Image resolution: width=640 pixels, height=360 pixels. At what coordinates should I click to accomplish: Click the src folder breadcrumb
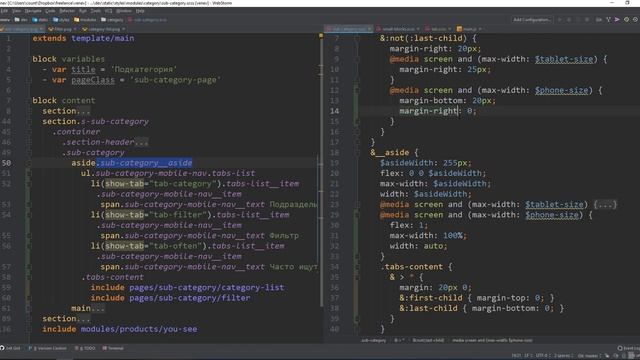(x=21, y=20)
